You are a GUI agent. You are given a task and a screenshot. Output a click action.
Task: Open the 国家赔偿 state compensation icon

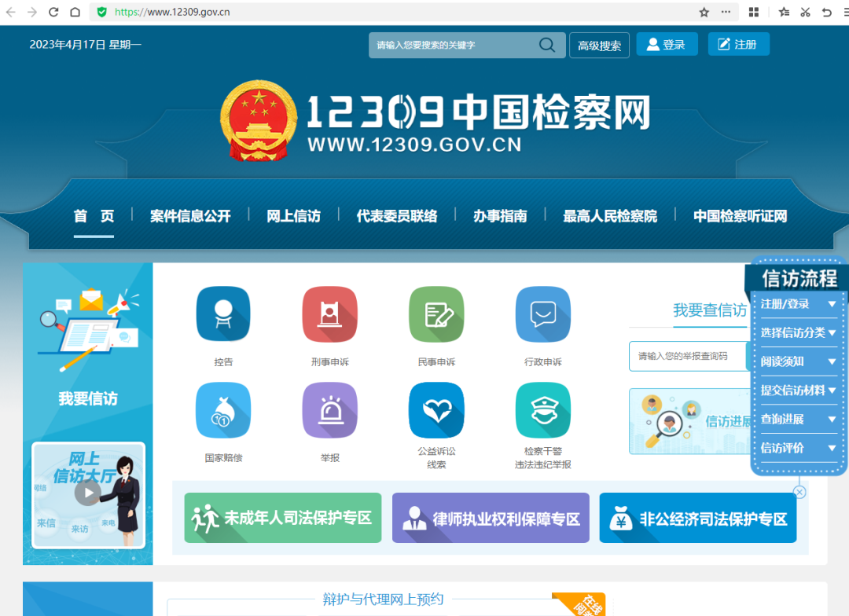pyautogui.click(x=223, y=410)
